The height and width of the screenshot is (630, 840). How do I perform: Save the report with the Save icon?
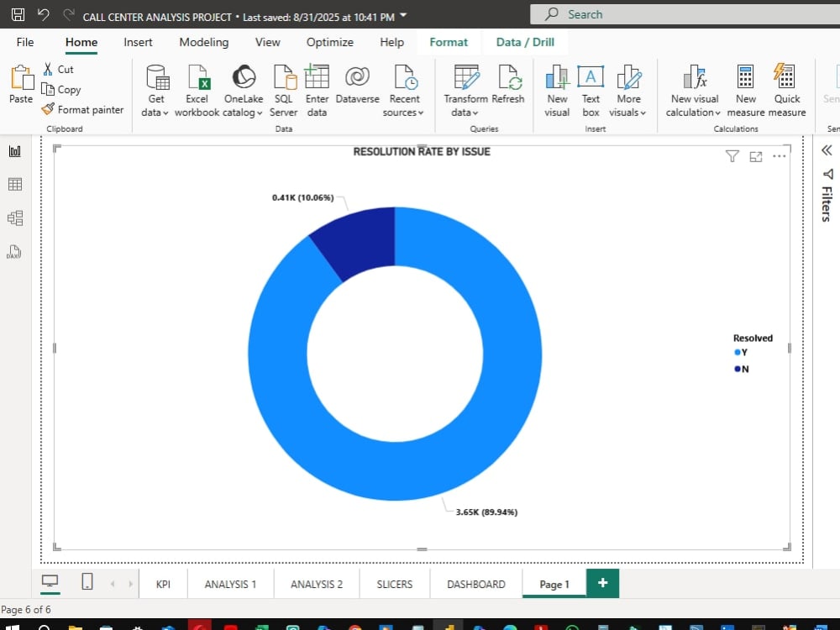[x=18, y=14]
